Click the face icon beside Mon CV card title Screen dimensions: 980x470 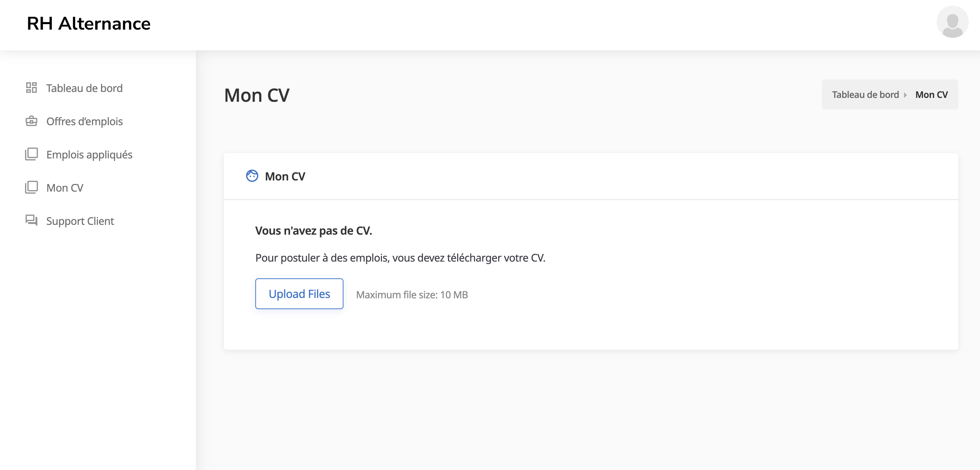(x=252, y=176)
